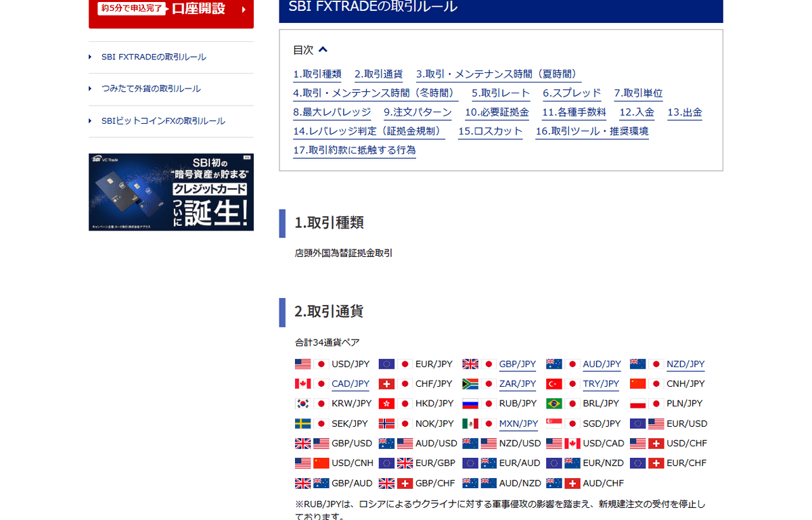
Task: Click the Swiss flag beside CHF/JPY
Action: point(387,383)
